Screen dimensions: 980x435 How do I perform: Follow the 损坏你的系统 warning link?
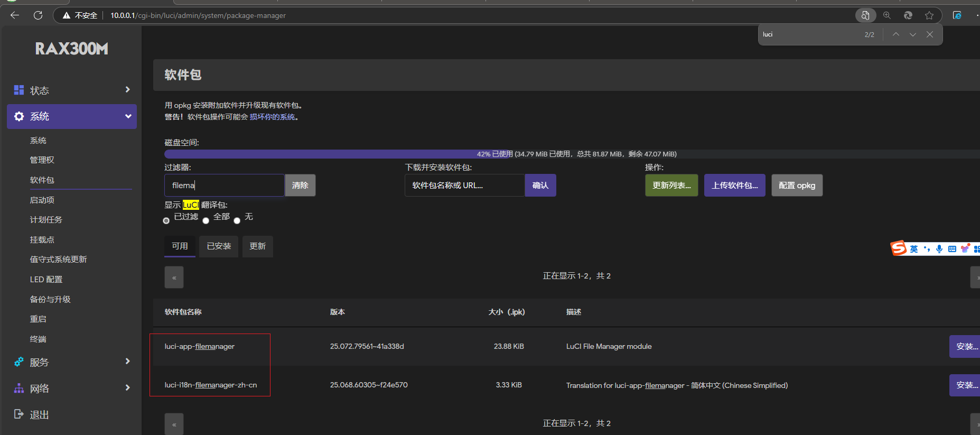[x=272, y=117]
